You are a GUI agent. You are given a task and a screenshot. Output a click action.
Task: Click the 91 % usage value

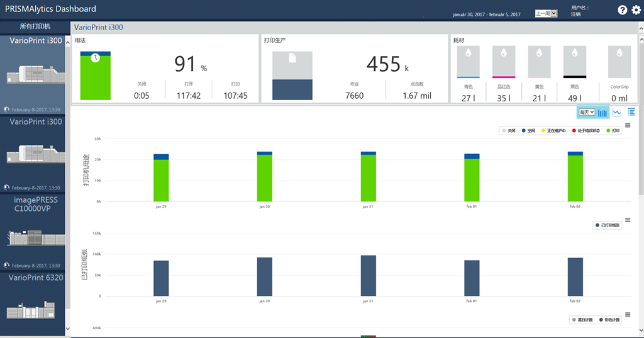click(191, 64)
